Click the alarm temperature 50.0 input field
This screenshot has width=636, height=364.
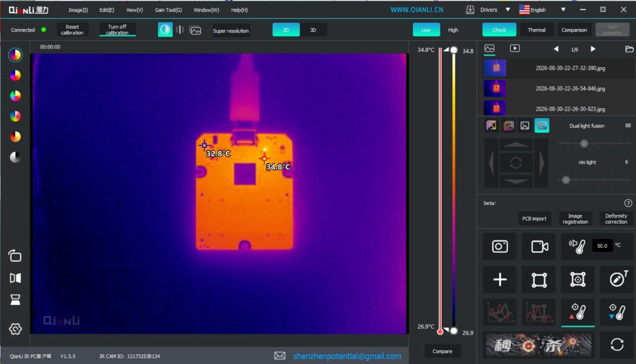pyautogui.click(x=602, y=245)
